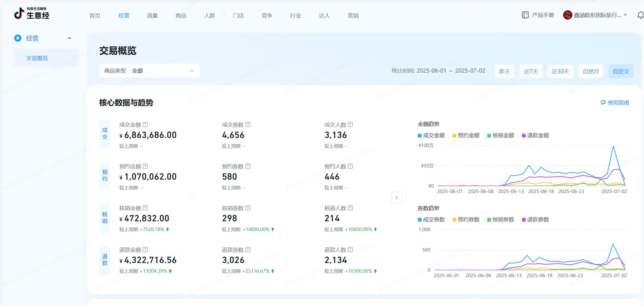Open the 竞争 tab
Screen dimensions: 644x306
(x=267, y=16)
